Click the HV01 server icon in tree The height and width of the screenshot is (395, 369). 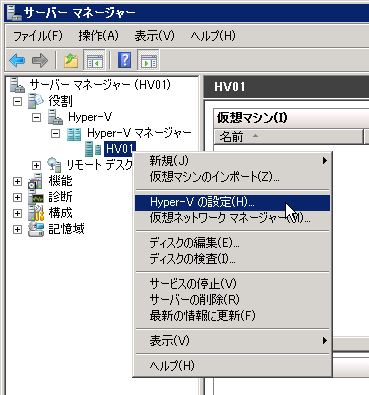(x=93, y=149)
